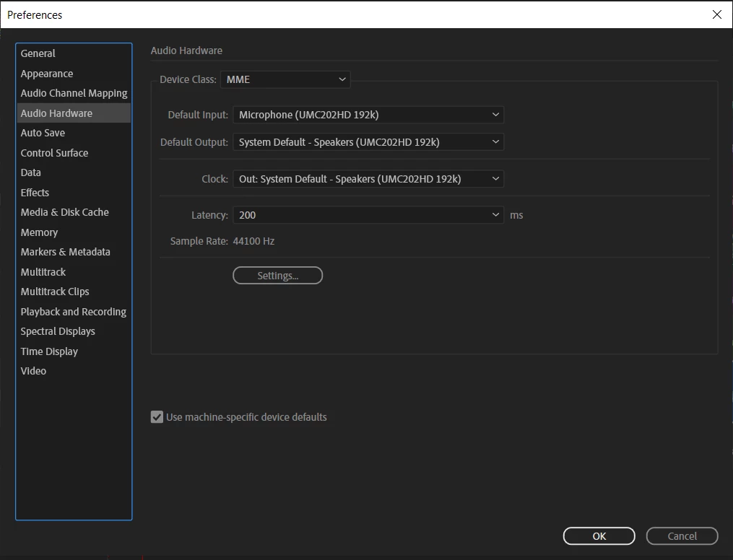Click the Default Input label
Screen dimensions: 733x560
tap(198, 115)
